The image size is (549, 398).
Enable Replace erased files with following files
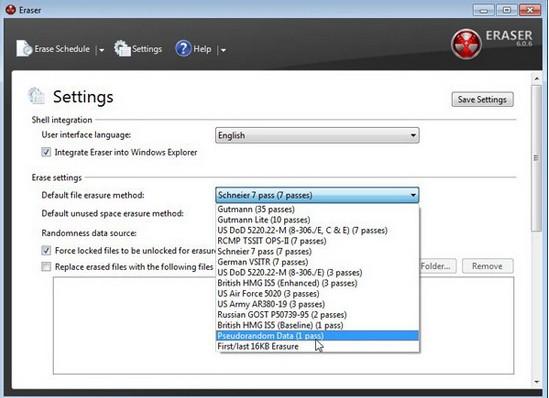pos(46,267)
